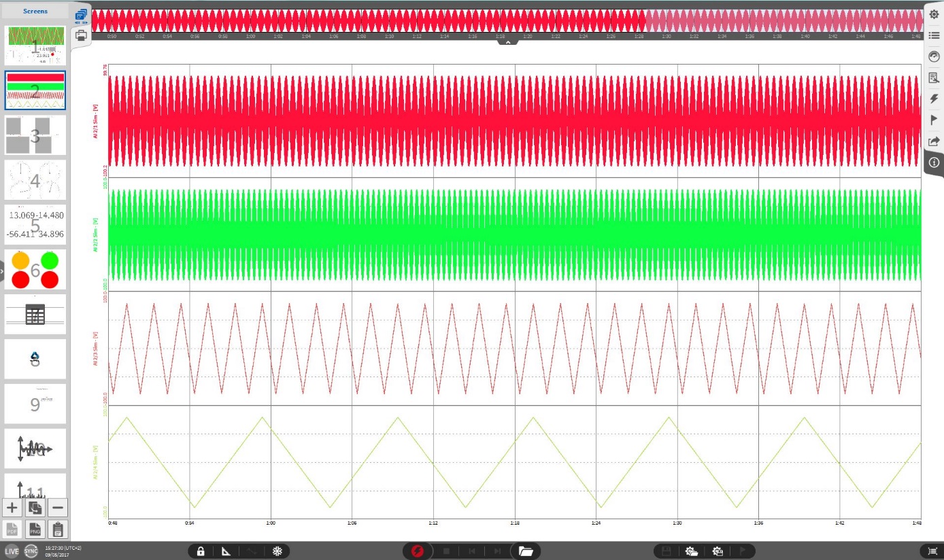The width and height of the screenshot is (944, 560).
Task: Open the channel list icon
Action: click(934, 35)
